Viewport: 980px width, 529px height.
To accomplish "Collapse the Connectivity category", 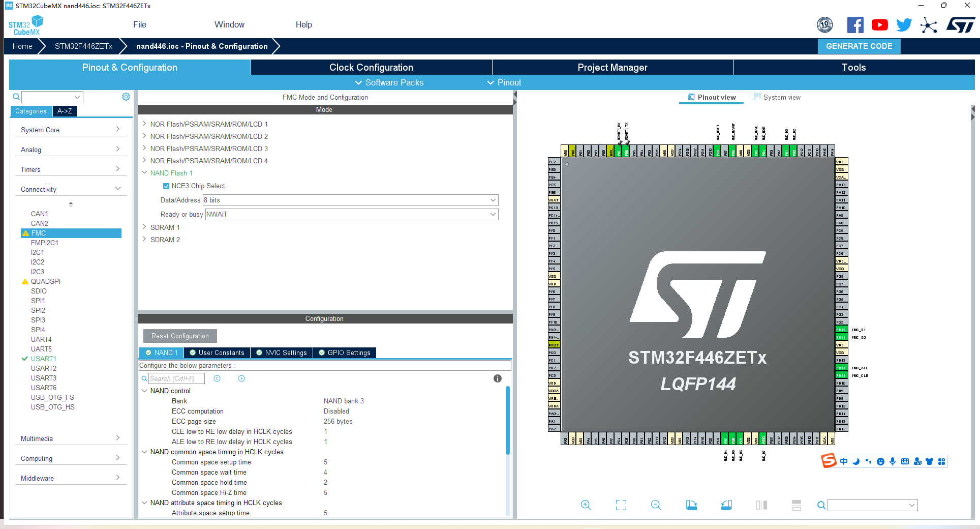I will (x=71, y=189).
